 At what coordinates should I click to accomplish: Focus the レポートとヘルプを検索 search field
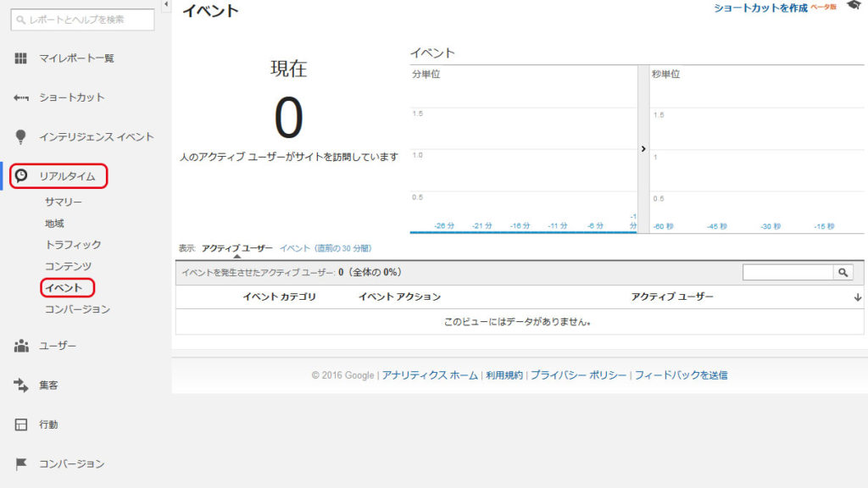click(83, 19)
